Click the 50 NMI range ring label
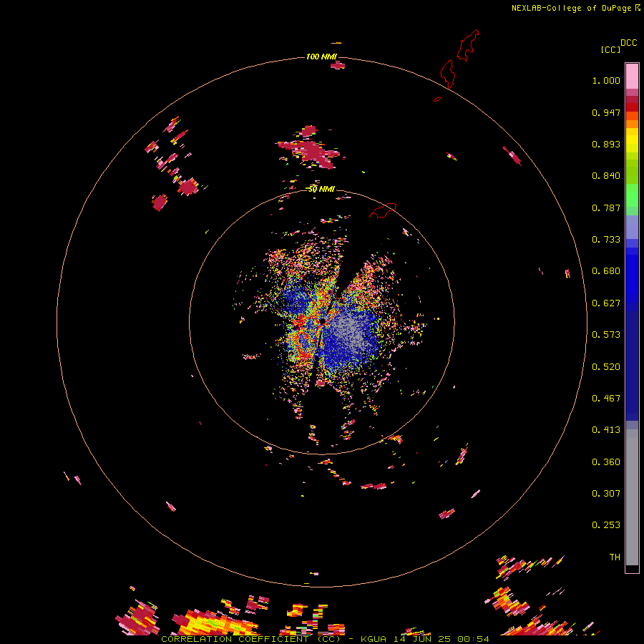The height and width of the screenshot is (644, 644). [x=321, y=189]
